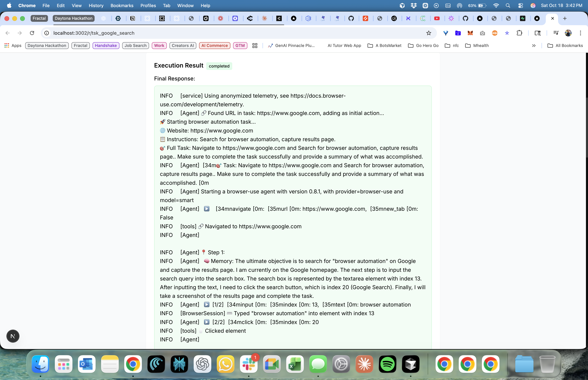Open the macOS Control Center toggle icon

point(520,5)
